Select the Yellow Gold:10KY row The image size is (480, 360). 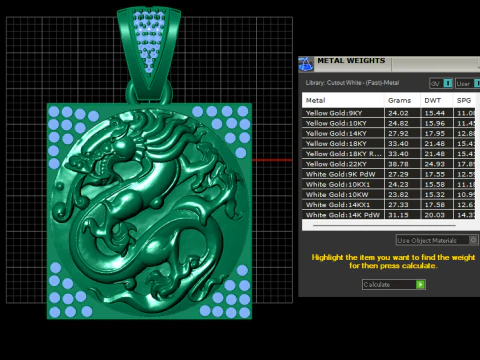click(x=389, y=123)
